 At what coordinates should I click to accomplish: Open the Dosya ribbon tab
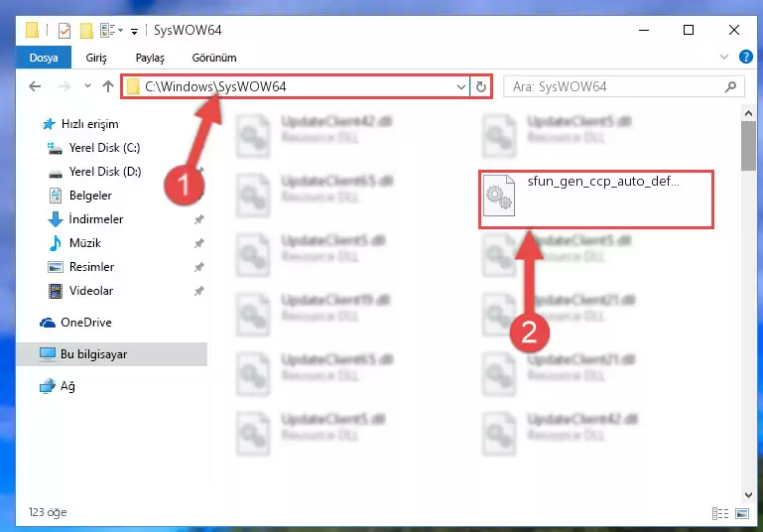click(x=44, y=58)
